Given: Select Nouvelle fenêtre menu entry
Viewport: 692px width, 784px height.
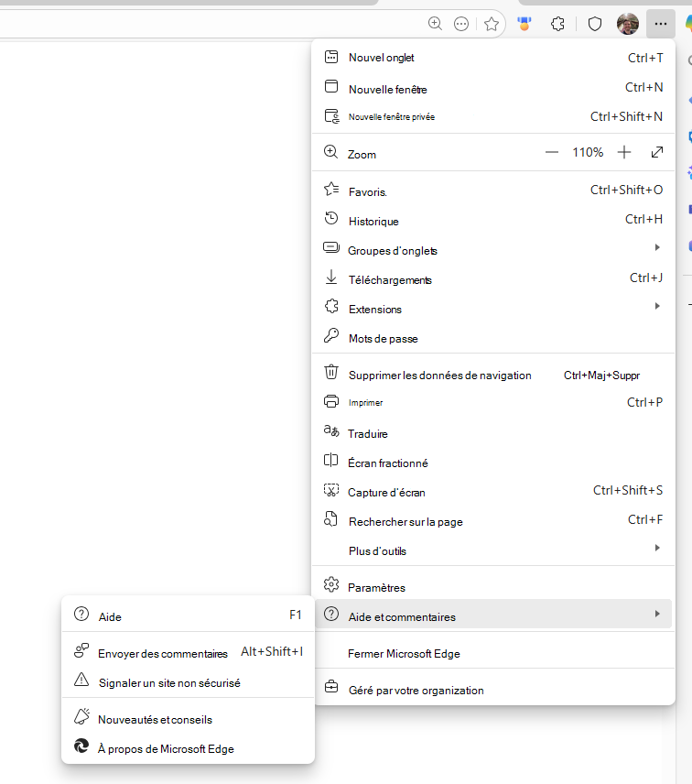Looking at the screenshot, I should [x=493, y=88].
